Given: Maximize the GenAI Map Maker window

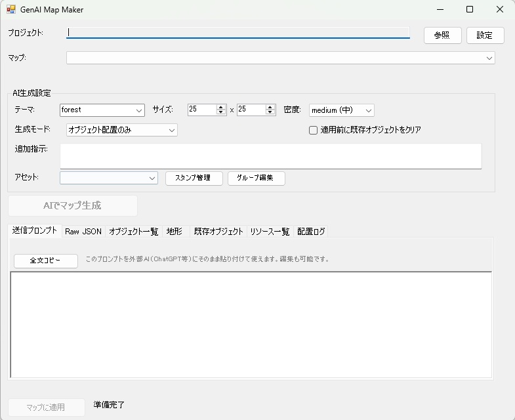Looking at the screenshot, I should (x=470, y=10).
